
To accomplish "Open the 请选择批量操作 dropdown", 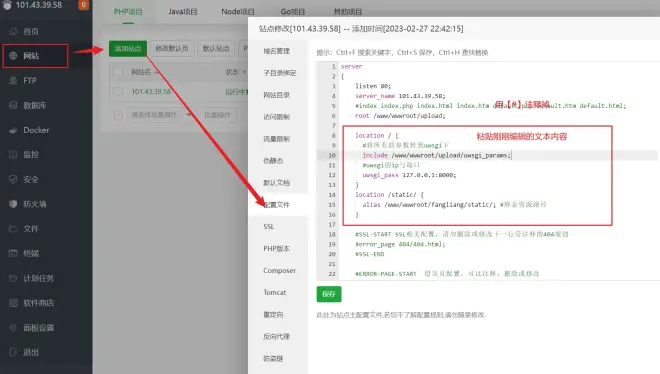I will pyautogui.click(x=161, y=115).
